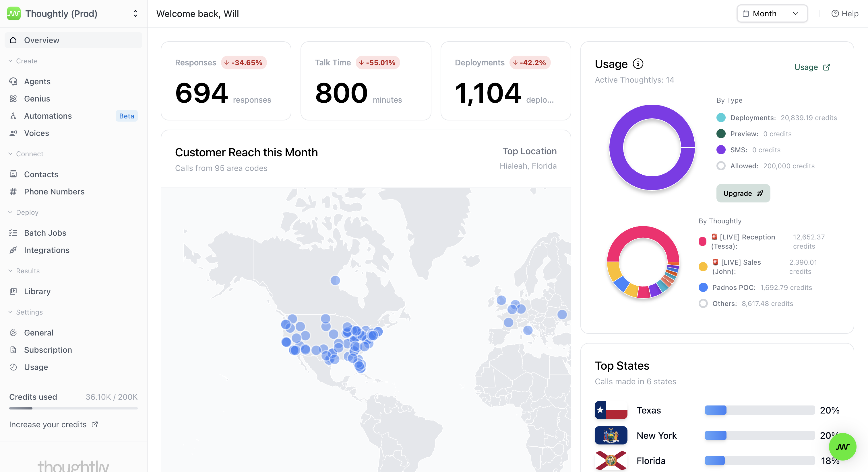The height and width of the screenshot is (472, 868).
Task: Click the Beta badge next to Automations
Action: tap(126, 116)
